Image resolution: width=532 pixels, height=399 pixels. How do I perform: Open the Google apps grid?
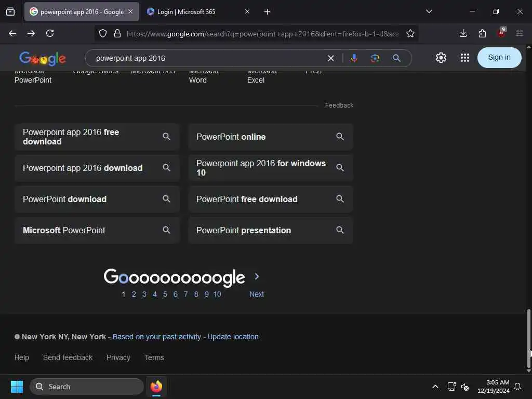click(x=465, y=58)
